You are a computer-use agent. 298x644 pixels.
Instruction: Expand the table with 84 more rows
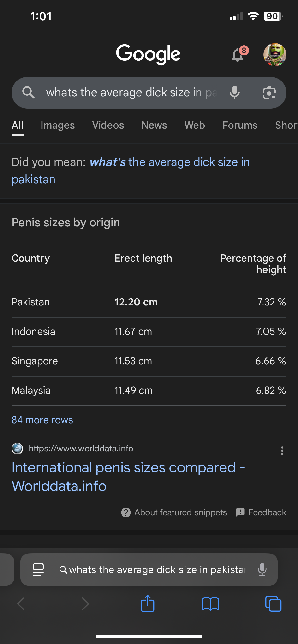[x=42, y=420]
